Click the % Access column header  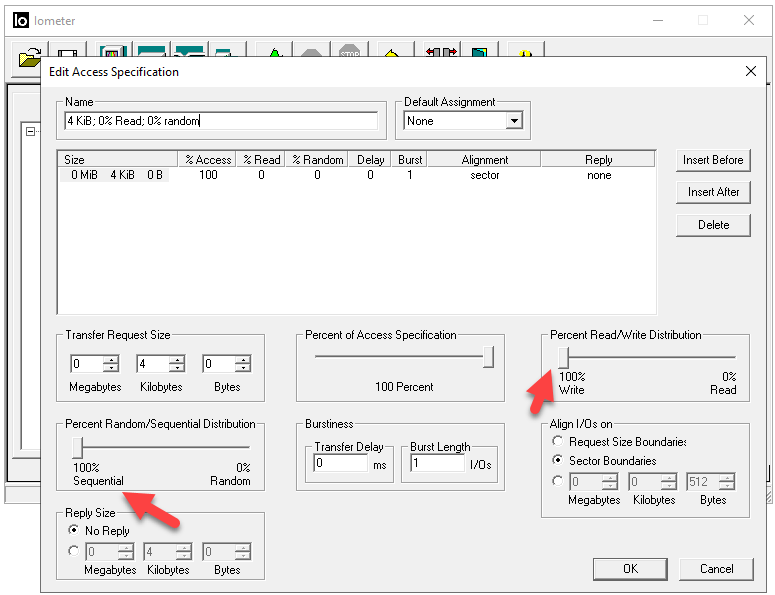click(x=208, y=160)
